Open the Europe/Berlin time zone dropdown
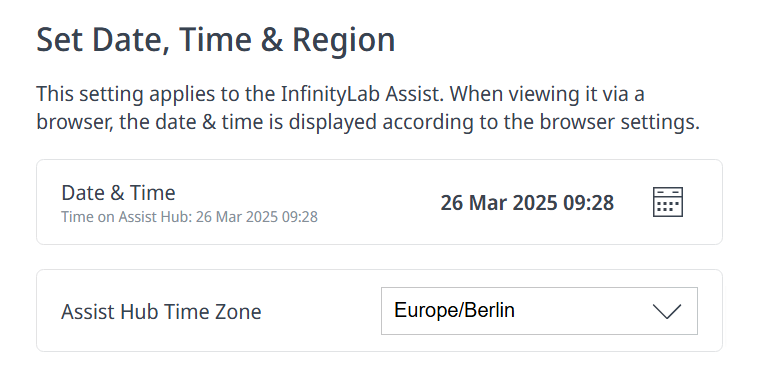The width and height of the screenshot is (763, 390). [539, 311]
